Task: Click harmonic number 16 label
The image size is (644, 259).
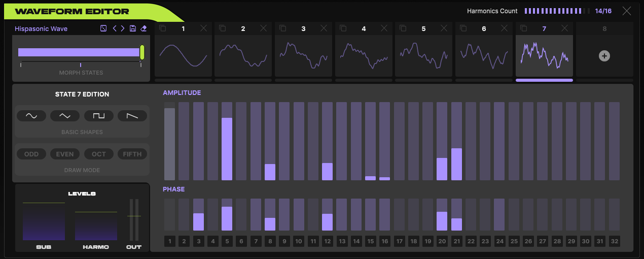Action: [384, 241]
